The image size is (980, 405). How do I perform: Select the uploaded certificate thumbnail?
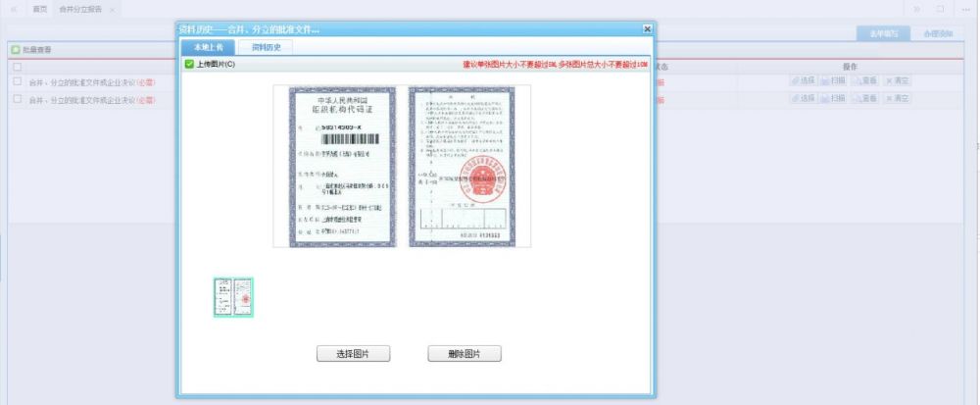coord(233,297)
